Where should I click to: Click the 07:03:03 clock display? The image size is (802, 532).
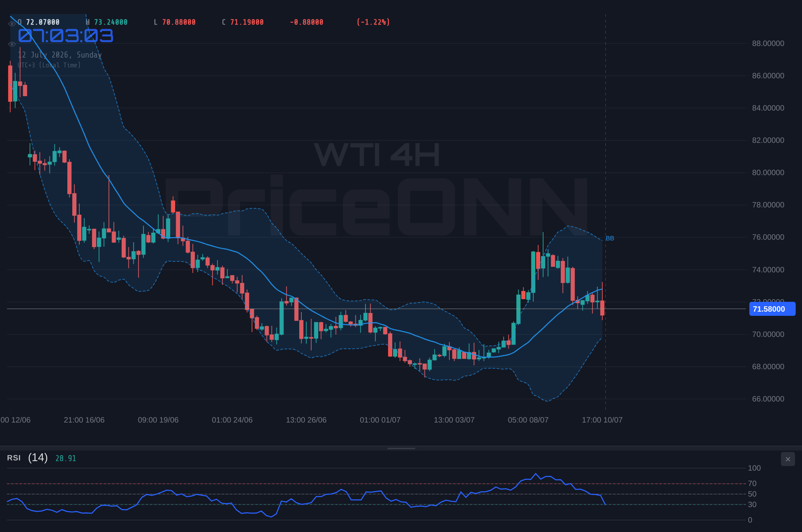[66, 36]
